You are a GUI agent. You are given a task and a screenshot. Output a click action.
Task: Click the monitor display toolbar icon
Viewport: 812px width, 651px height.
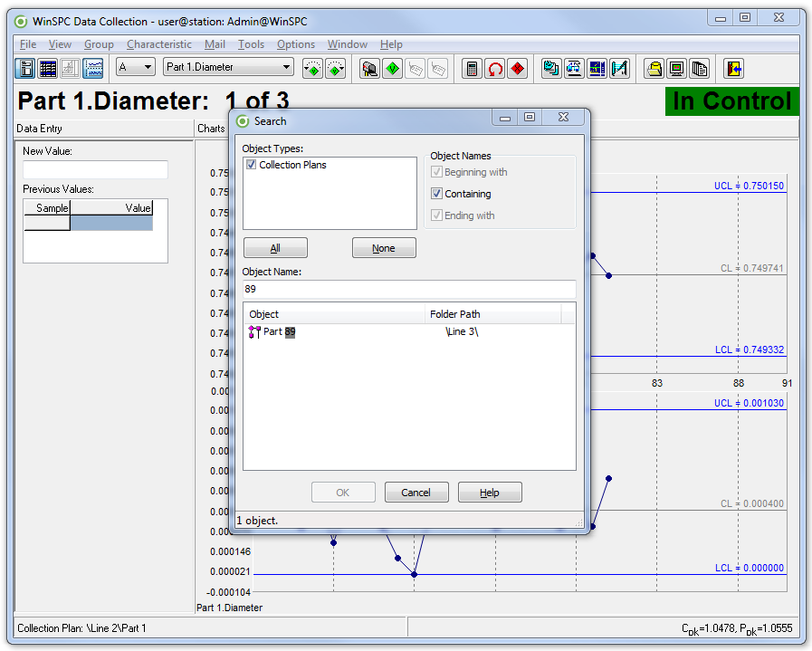[677, 69]
